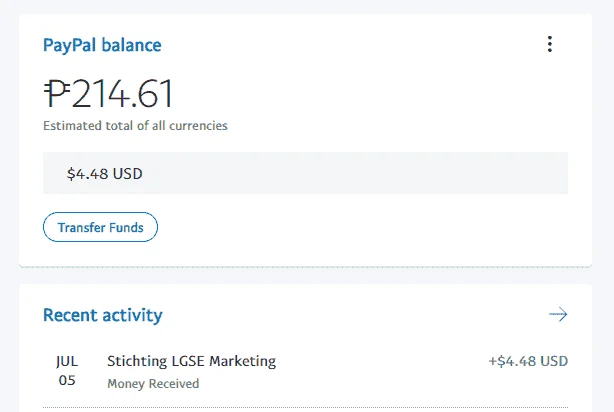Click the ₱214.61 total balance amount

108,93
